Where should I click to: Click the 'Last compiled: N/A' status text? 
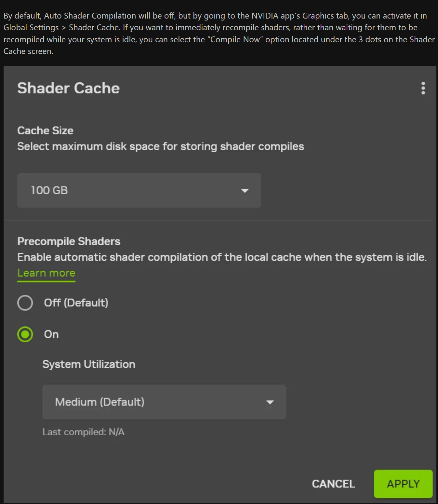(84, 432)
